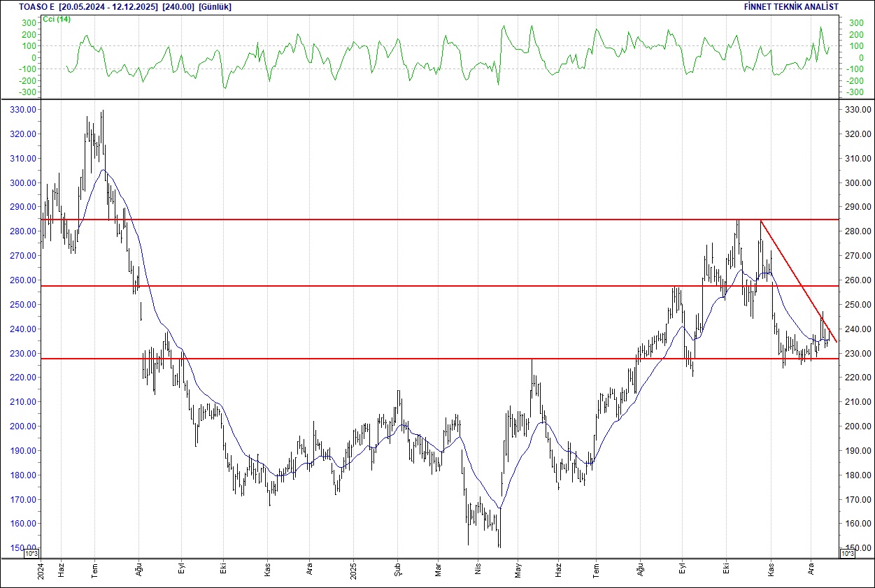Screen dimensions: 875x588
Task: Select the date range 20.05.2024 - 12.12.2025
Action: [107, 6]
